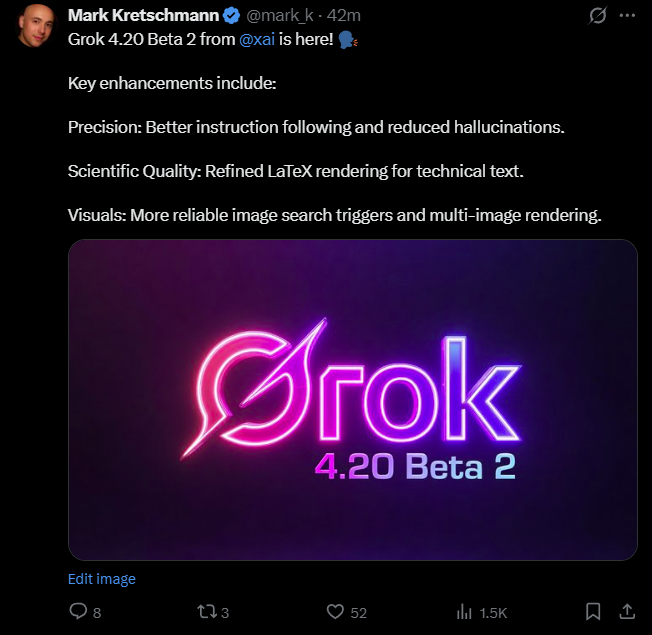Open the post by clicking "Key enhancements include:"
Image resolution: width=652 pixels, height=635 pixels.
click(x=171, y=83)
